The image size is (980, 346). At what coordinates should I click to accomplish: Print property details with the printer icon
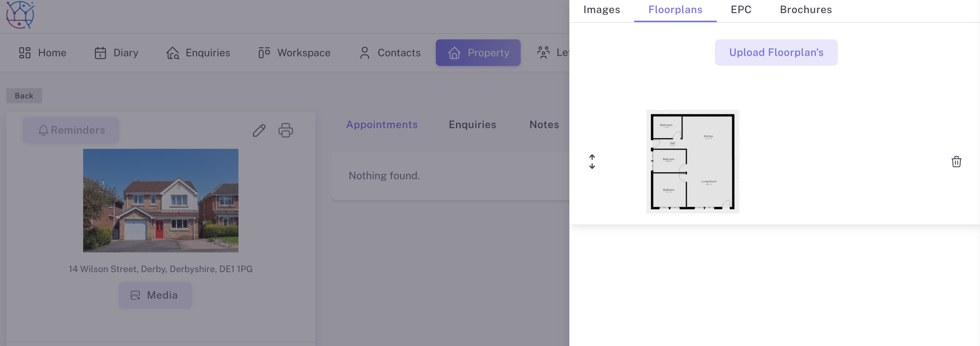286,131
